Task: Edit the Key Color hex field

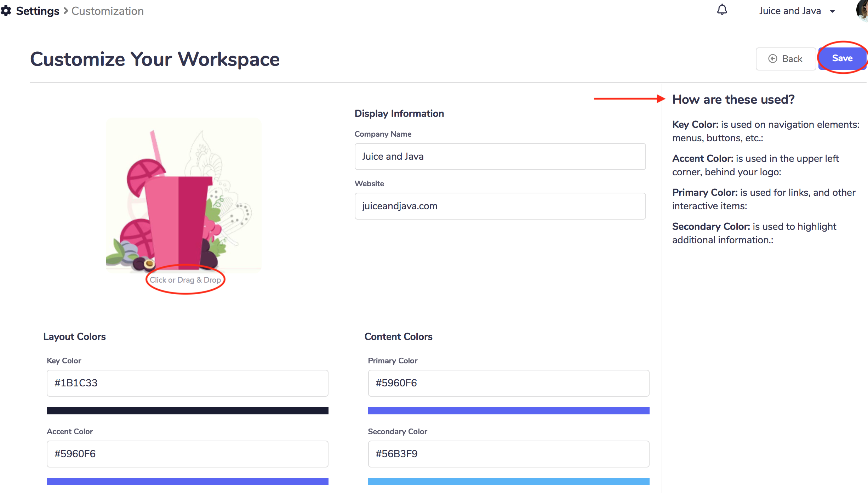Action: point(187,383)
